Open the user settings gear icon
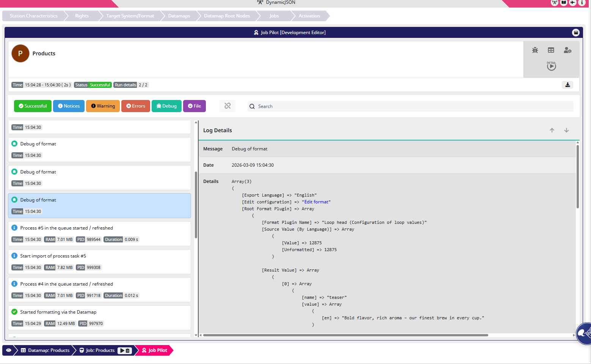591x364 pixels. pos(567,50)
